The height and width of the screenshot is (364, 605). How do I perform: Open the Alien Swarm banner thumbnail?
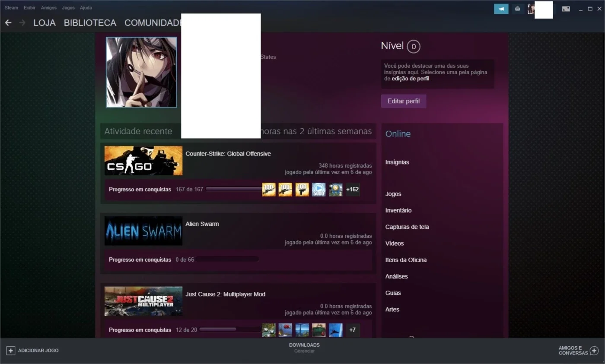(143, 231)
